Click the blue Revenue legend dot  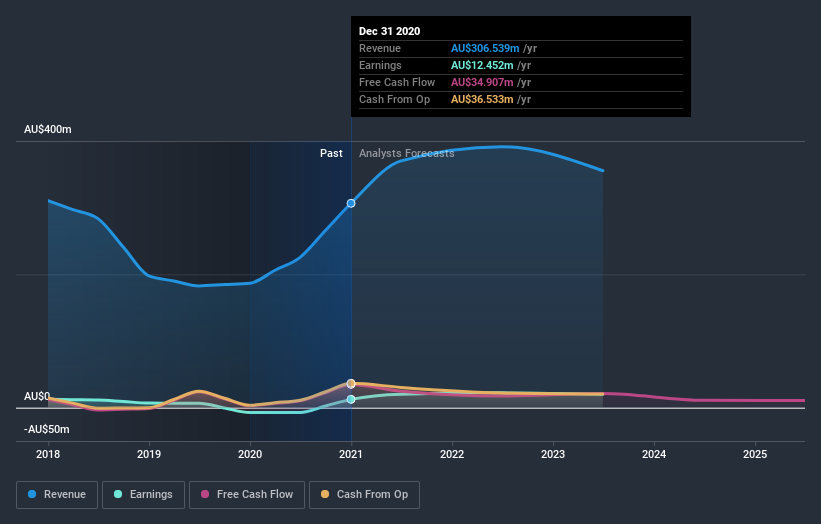(32, 494)
